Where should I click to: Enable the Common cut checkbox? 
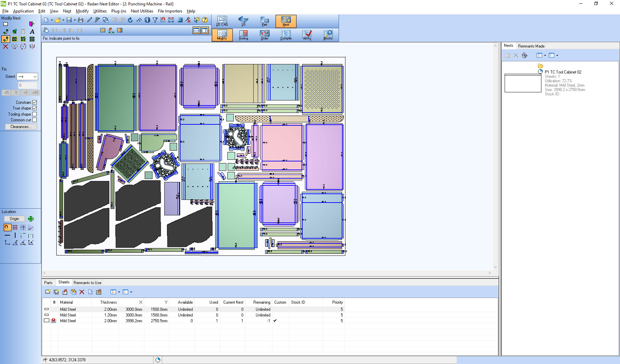click(35, 120)
